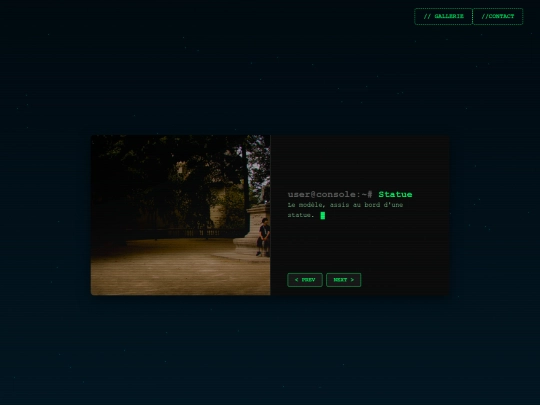Click the 'user@console:~#' prompt text
Image resolution: width=540 pixels, height=405 pixels.
tap(330, 195)
